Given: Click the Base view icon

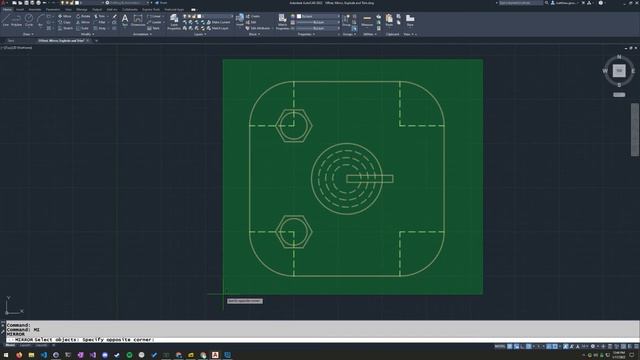Looking at the screenshot, I should coord(410,20).
